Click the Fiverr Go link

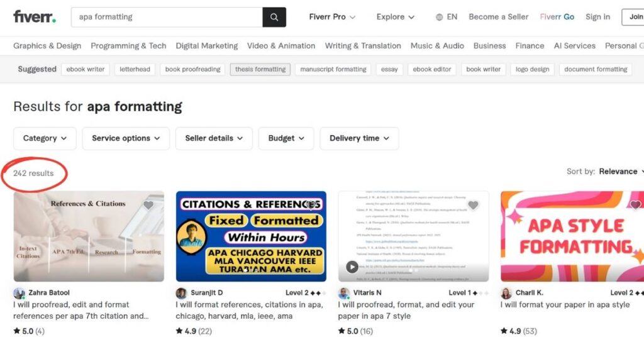[557, 17]
